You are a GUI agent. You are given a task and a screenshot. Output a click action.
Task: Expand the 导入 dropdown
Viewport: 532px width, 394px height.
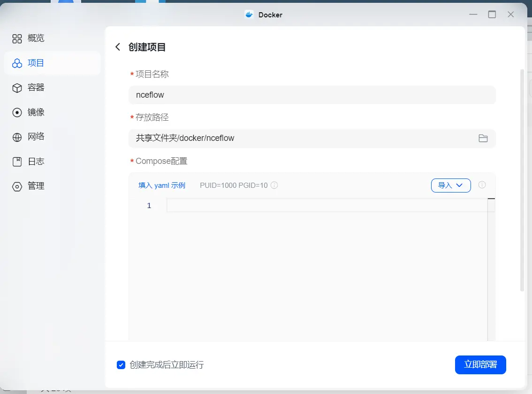tap(451, 185)
